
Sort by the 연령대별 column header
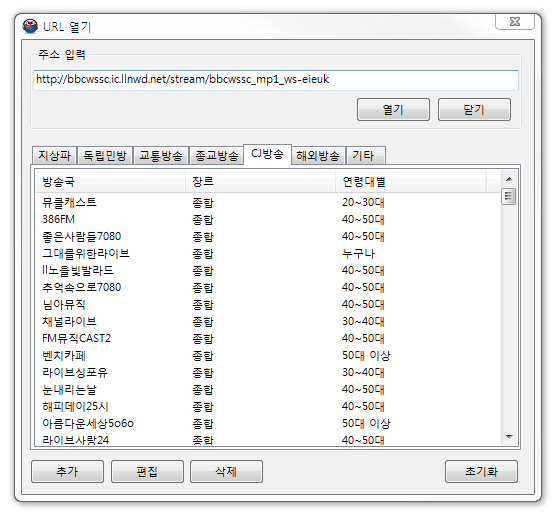411,182
